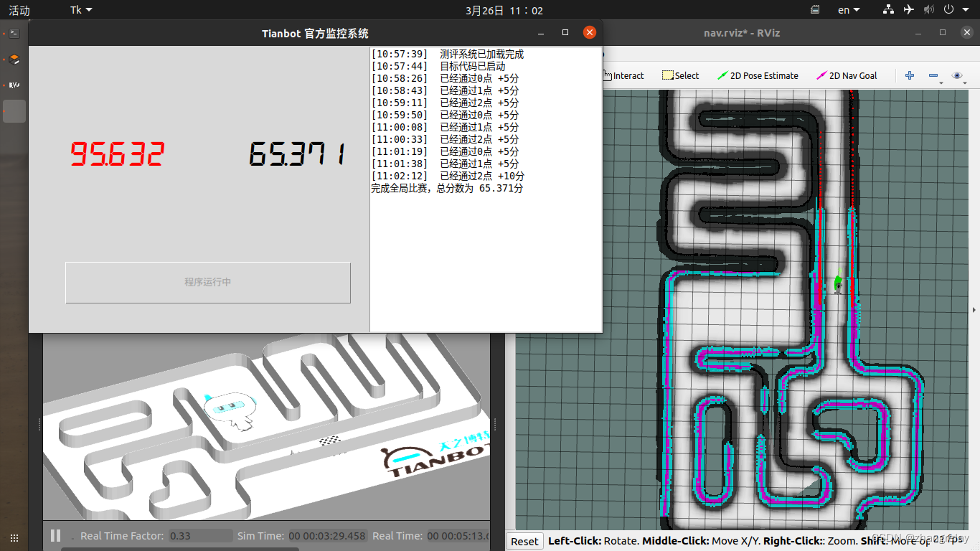Click the airplane mode icon
Screen dimensions: 980x551
(909, 10)
